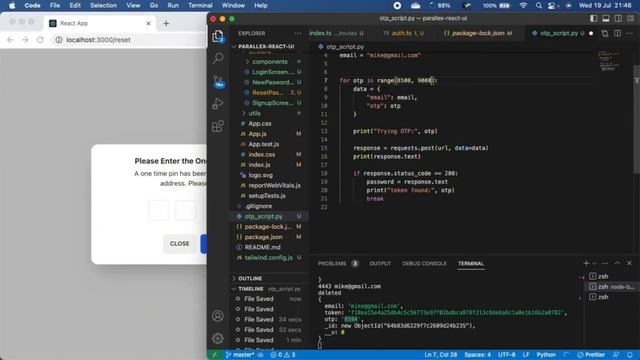
Task: Close the React App browser tab
Action: click(x=149, y=24)
